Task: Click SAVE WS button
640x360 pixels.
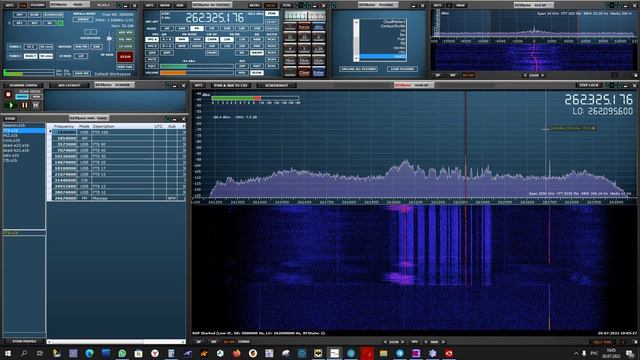Action: point(81,73)
